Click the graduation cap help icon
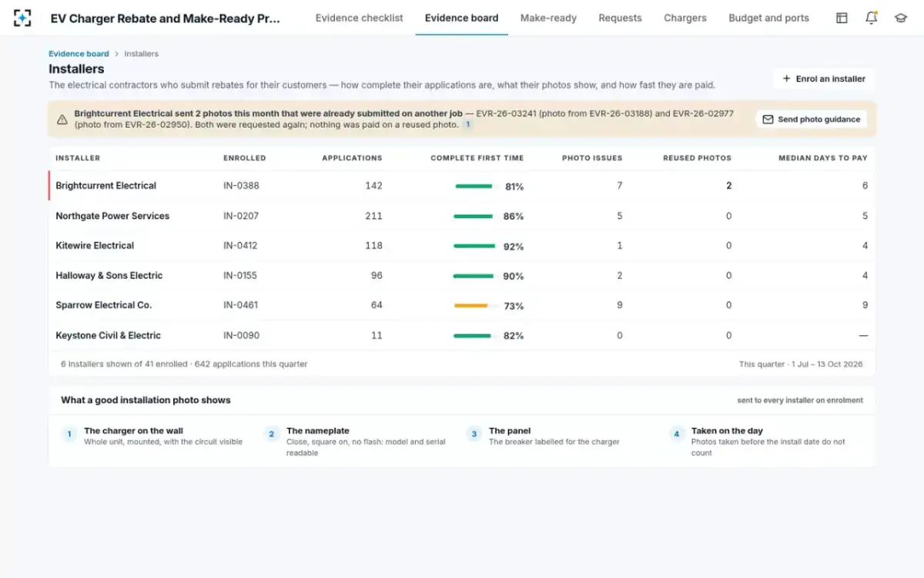 (x=900, y=18)
